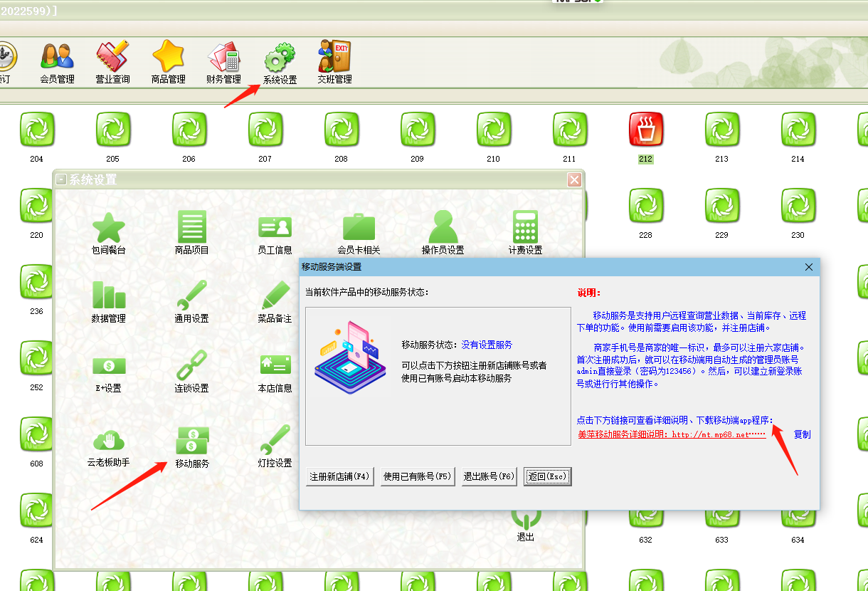The image size is (868, 591).
Task: Select 财务管理 calculator icon
Action: coord(223,57)
